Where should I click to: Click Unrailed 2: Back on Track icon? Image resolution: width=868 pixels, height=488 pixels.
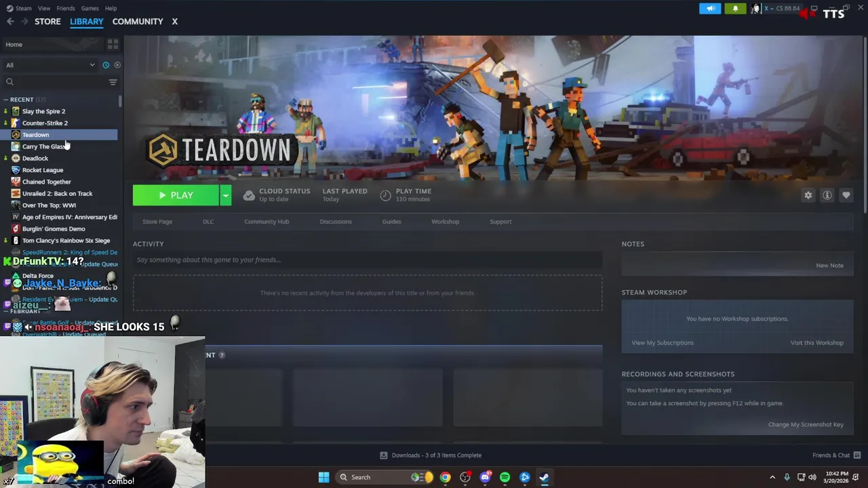tap(16, 194)
